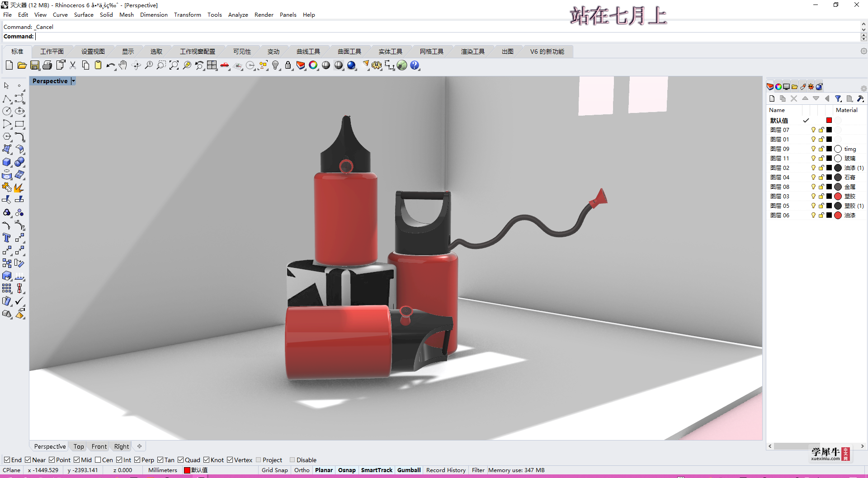Enable Cen osnap checkbox
Screen dimensions: 868x478
pos(98,460)
